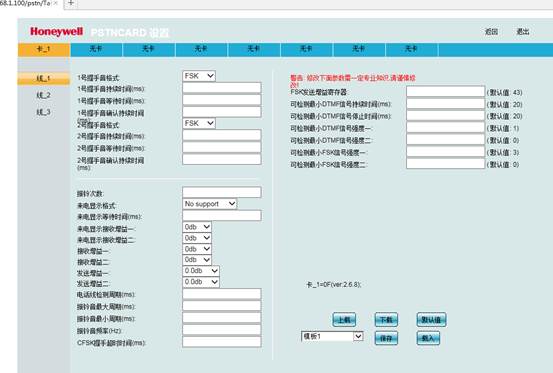Click the 返回 link in the header
This screenshot has height=373, width=553.
tap(491, 32)
